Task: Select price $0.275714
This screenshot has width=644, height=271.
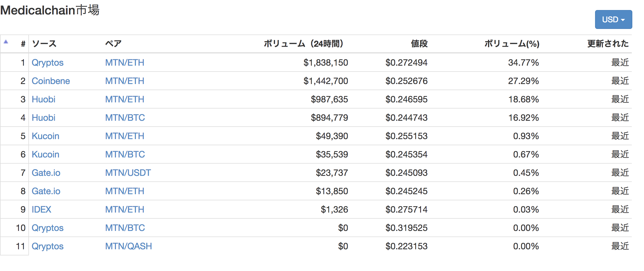Action: pyautogui.click(x=407, y=210)
